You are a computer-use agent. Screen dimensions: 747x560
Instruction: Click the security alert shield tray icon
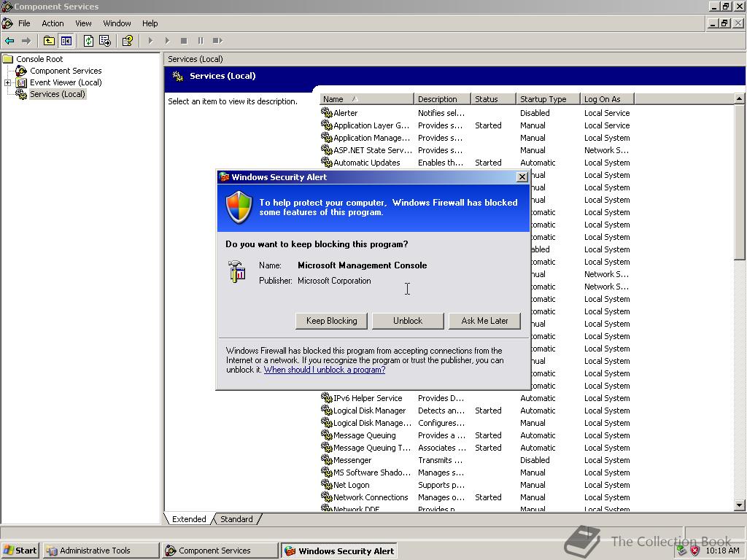695,551
